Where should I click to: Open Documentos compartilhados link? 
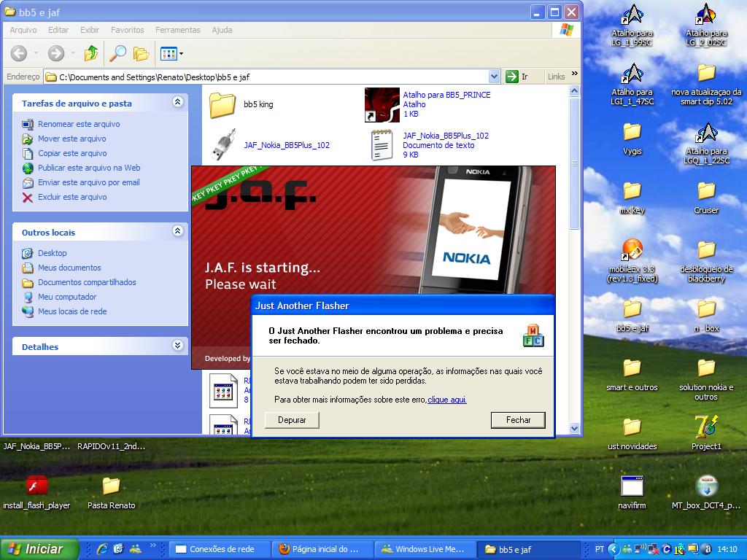[x=88, y=282]
